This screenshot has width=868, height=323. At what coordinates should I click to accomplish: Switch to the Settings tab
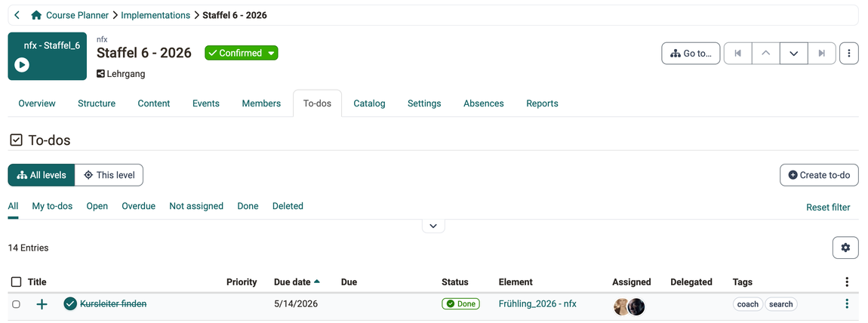coord(424,103)
